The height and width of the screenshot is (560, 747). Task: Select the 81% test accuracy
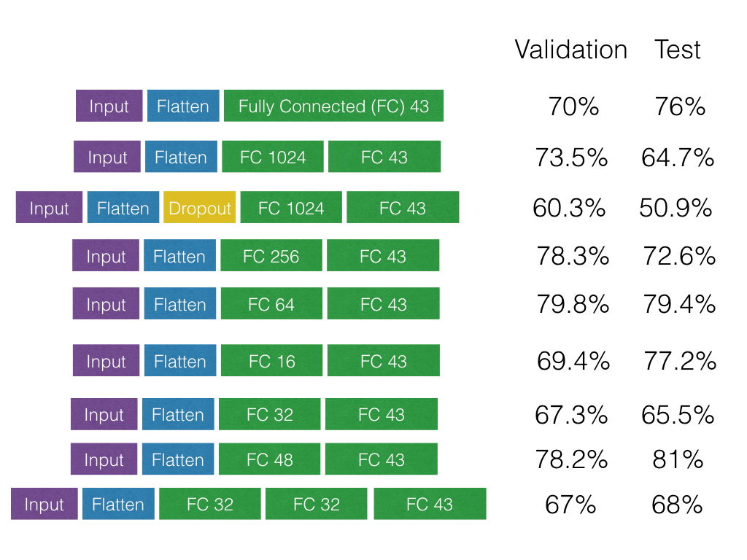[678, 459]
